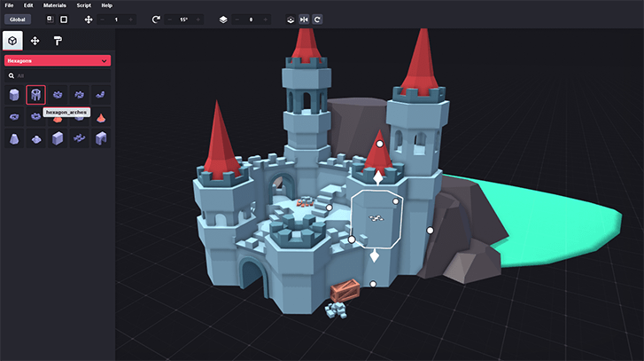Toggle the square outline selection mode

pos(64,19)
